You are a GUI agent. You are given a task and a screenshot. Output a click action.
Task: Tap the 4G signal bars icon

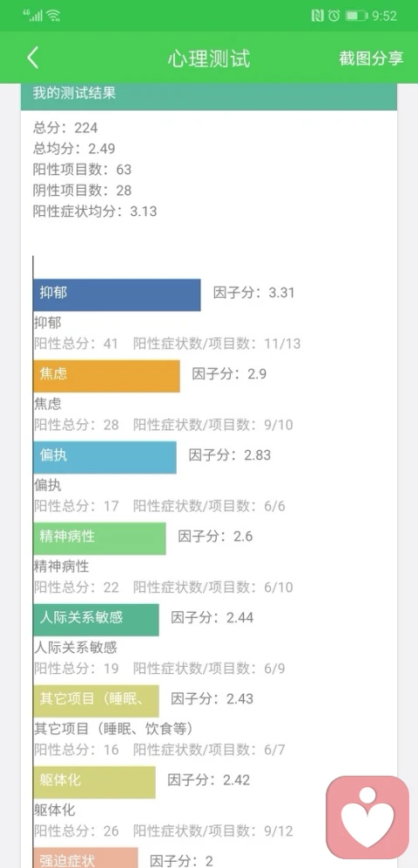point(33,16)
